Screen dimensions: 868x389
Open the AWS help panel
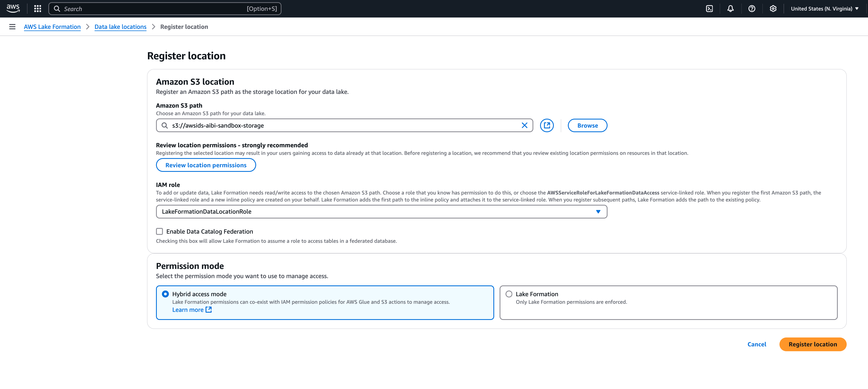click(752, 8)
